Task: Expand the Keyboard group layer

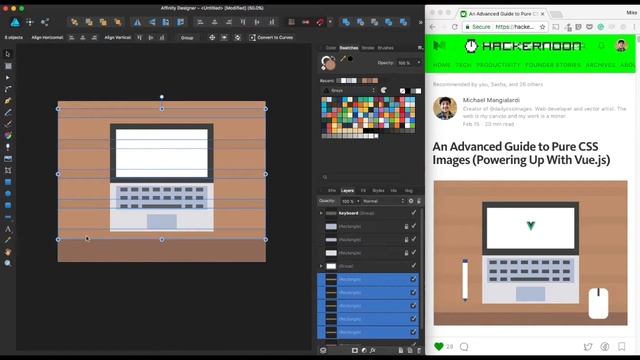Action: point(321,213)
